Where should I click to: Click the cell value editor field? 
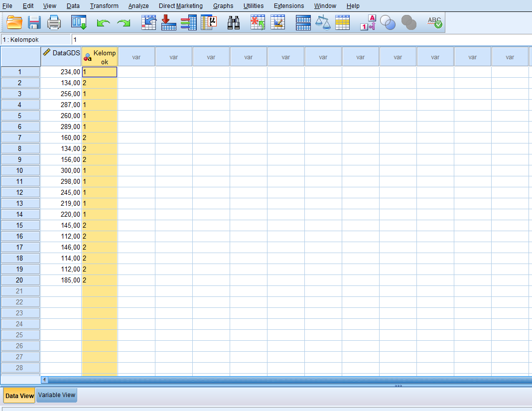[302, 40]
